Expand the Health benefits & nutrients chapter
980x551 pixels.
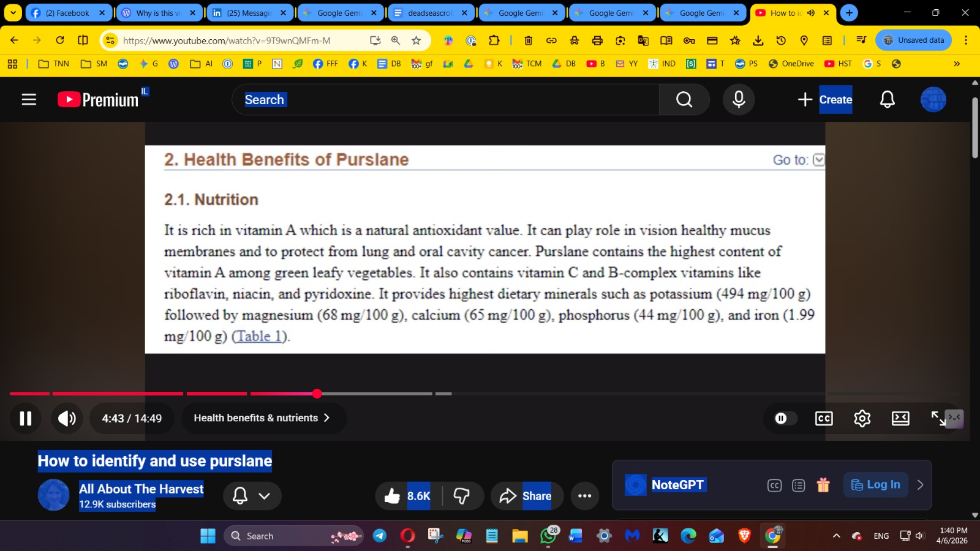(262, 418)
